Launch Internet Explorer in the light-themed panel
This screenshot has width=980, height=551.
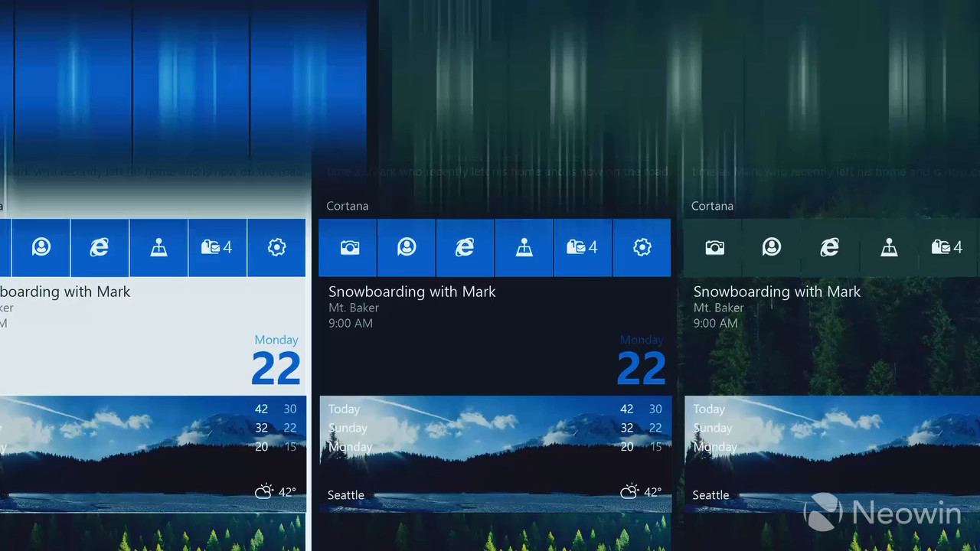point(100,247)
